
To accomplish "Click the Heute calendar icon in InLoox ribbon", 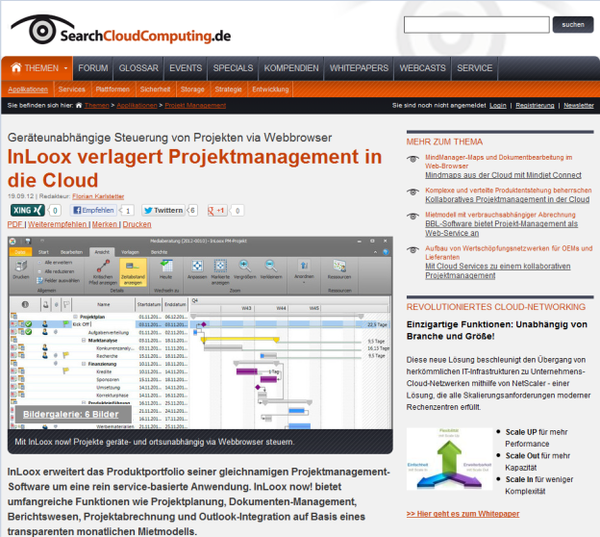I will click(x=166, y=266).
